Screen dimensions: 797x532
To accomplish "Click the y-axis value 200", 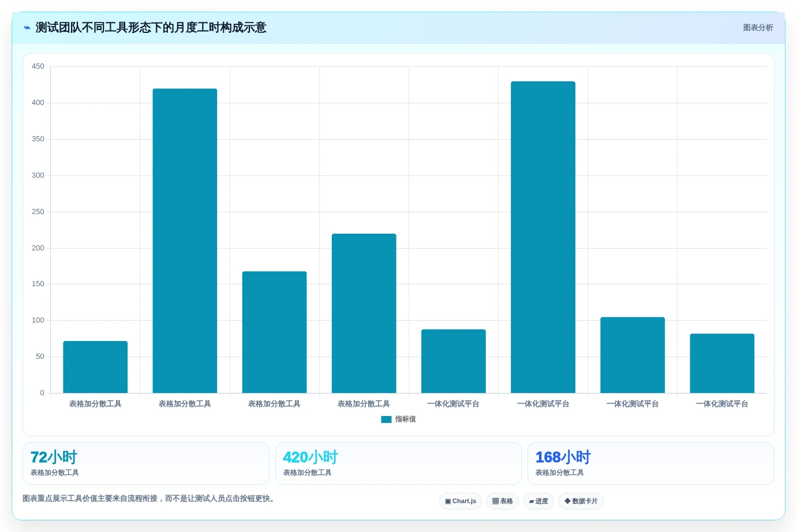I will click(38, 248).
